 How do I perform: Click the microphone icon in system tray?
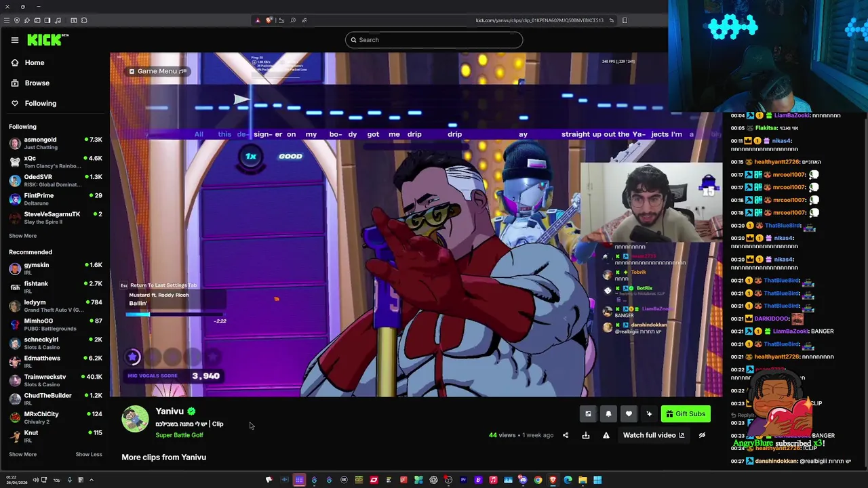[x=70, y=480]
